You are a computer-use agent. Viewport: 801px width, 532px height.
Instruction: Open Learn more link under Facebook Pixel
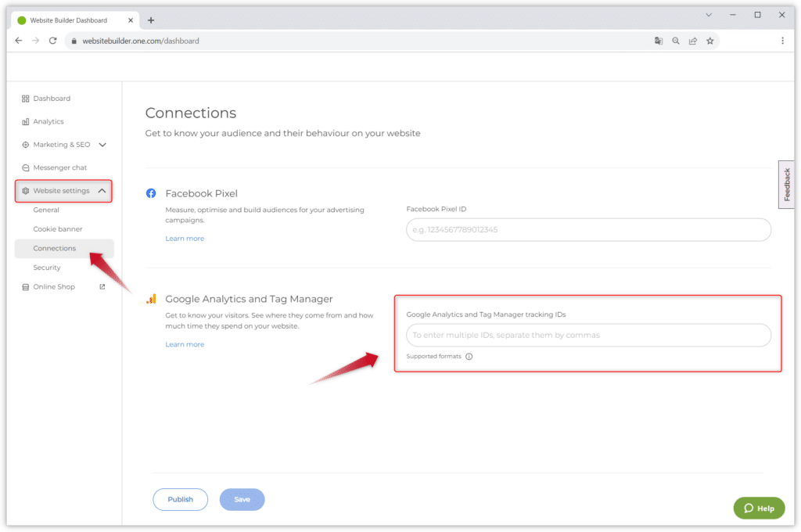pyautogui.click(x=185, y=239)
